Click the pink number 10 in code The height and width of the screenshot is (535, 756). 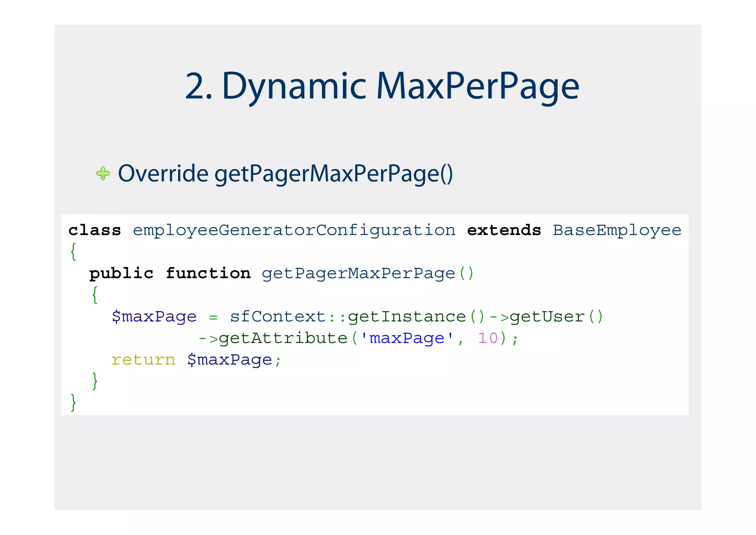pyautogui.click(x=488, y=338)
